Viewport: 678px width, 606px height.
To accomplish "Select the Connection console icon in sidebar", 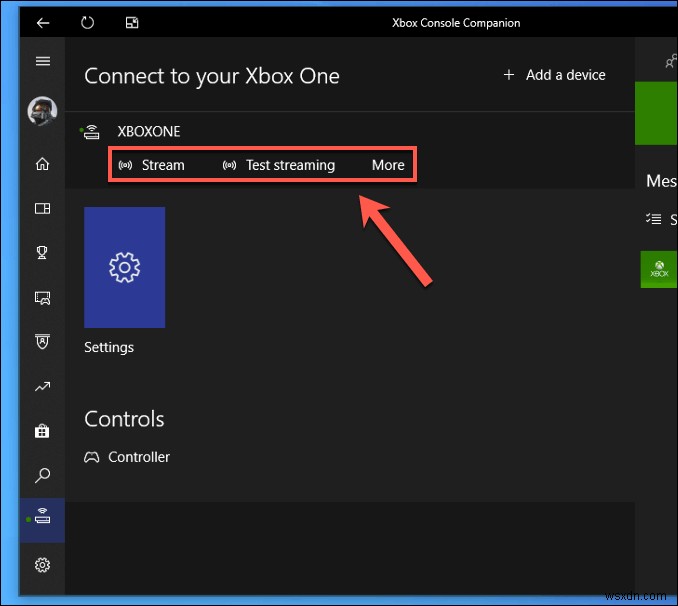I will coord(42,520).
